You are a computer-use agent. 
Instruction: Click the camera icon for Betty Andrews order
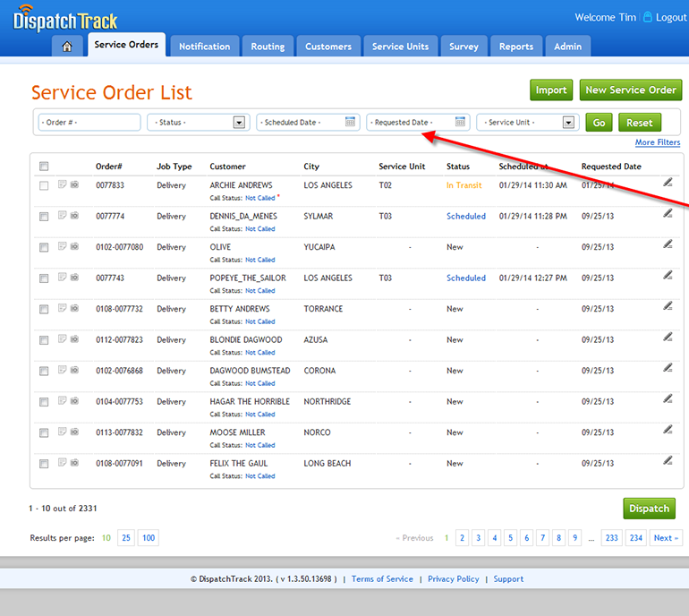tap(74, 309)
